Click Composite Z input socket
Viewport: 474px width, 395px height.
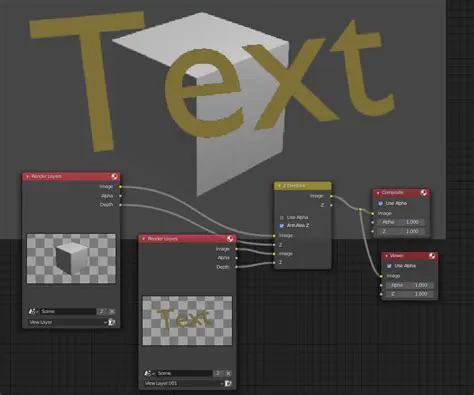click(373, 231)
